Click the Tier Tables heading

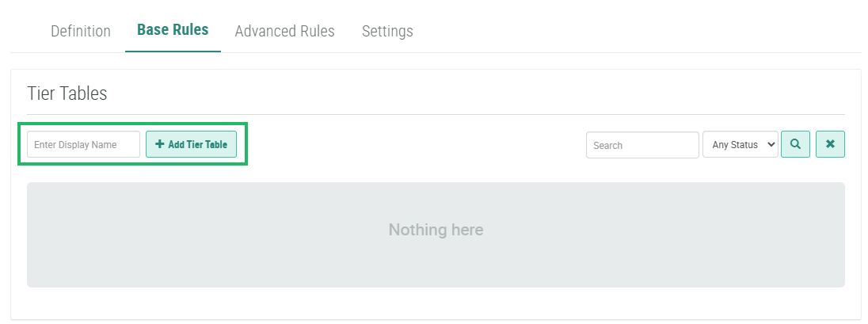67,93
